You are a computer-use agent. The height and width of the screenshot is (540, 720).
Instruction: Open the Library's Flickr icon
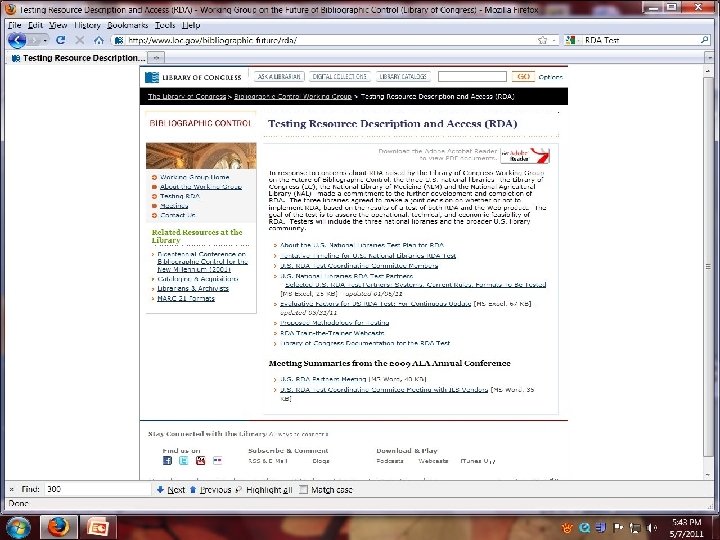pyautogui.click(x=218, y=461)
